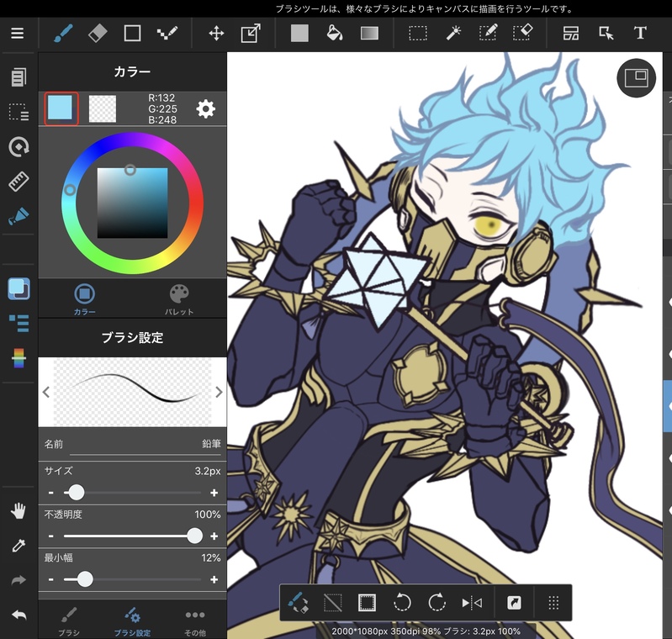Viewport: 672px width, 639px height.
Task: Tap the Undo arrow in left sidebar
Action: click(x=19, y=615)
